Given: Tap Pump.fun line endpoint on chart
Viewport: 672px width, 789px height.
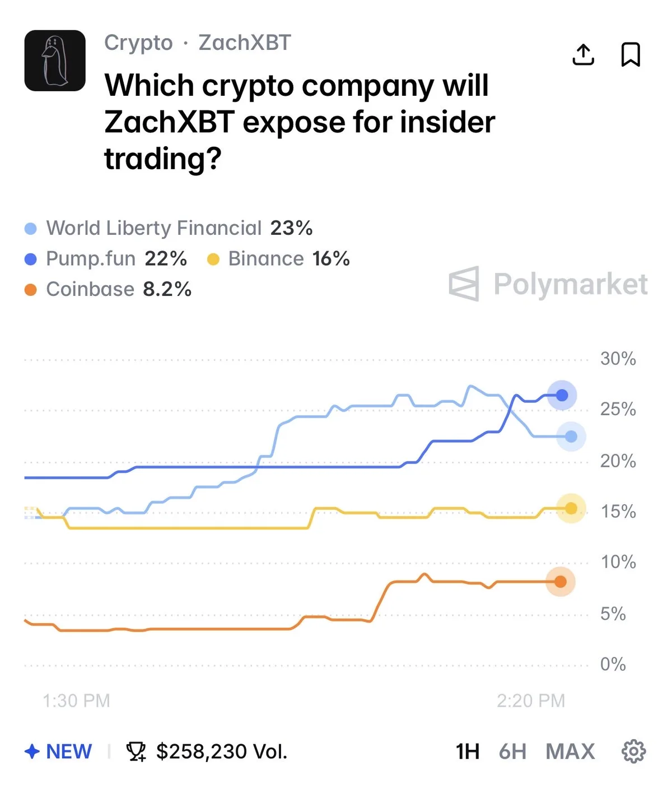Looking at the screenshot, I should pos(562,396).
